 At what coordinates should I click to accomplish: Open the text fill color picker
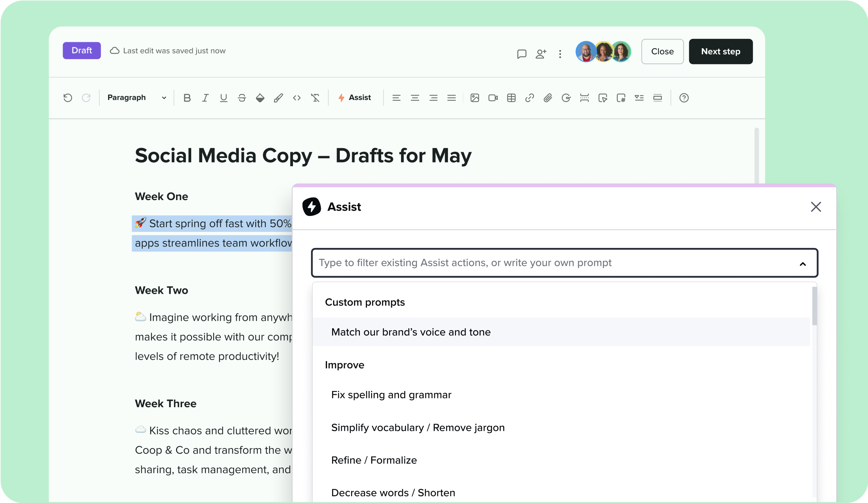pos(260,98)
